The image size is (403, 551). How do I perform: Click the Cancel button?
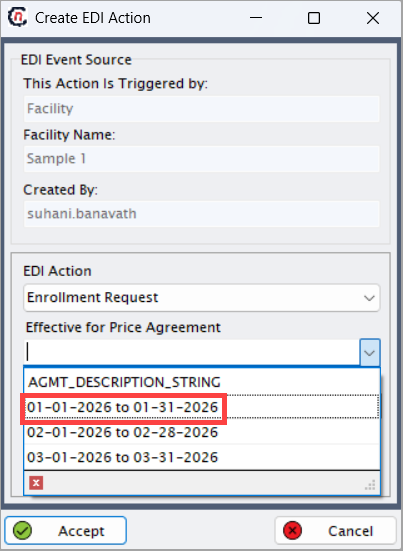click(x=336, y=531)
